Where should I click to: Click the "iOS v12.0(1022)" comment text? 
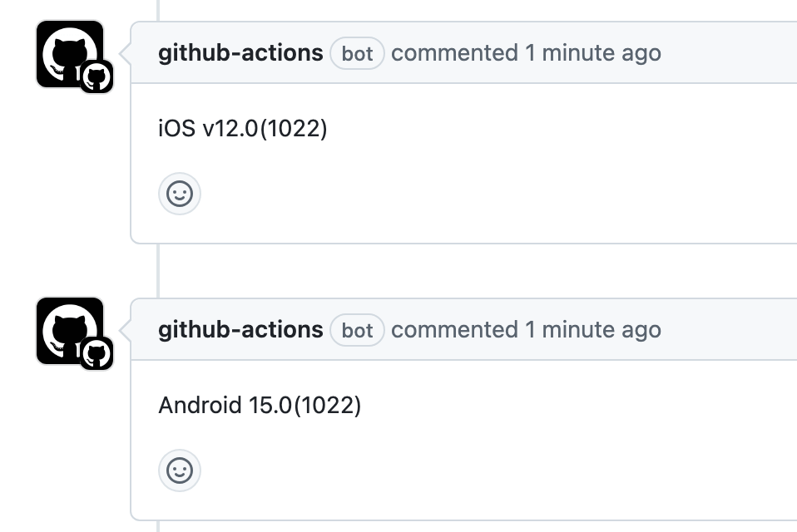click(242, 129)
